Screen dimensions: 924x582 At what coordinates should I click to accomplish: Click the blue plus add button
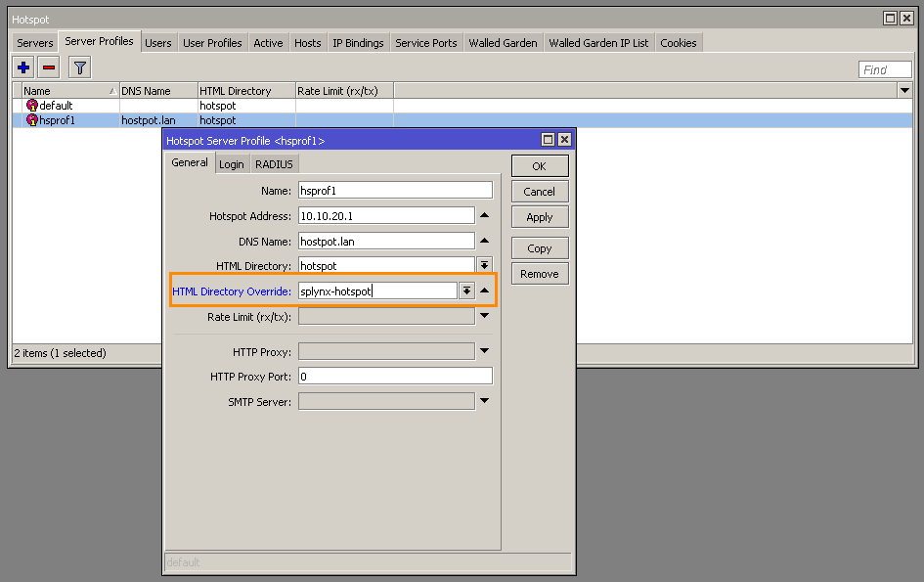coord(23,67)
